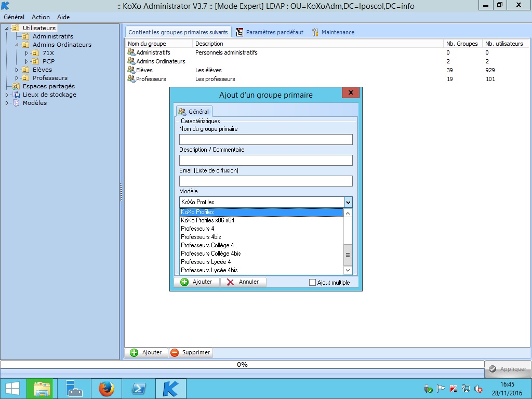
Task: Collapse the Utilisateurs tree node
Action: (7, 28)
